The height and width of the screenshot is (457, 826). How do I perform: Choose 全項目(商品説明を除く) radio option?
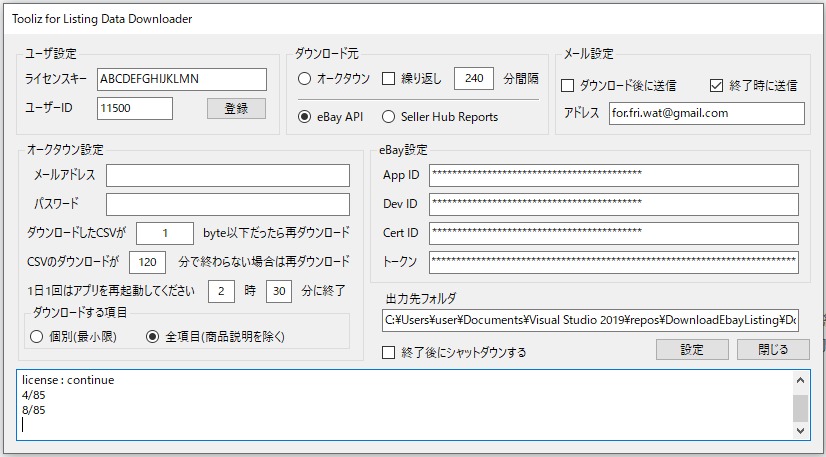coord(153,337)
